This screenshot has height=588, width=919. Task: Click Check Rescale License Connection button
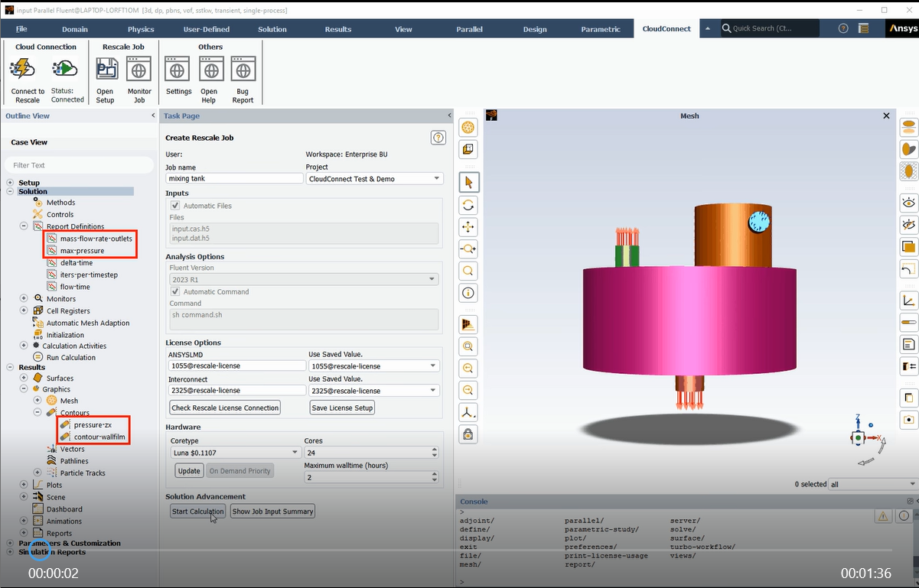224,408
